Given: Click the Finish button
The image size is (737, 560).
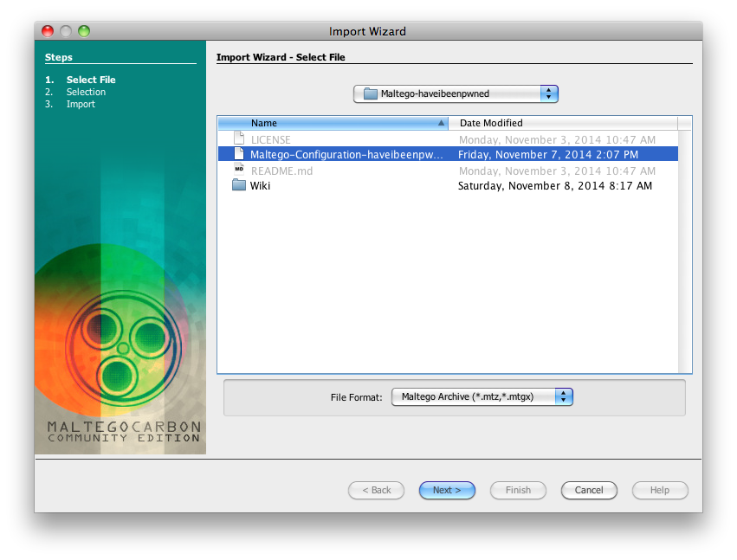Looking at the screenshot, I should click(x=518, y=490).
